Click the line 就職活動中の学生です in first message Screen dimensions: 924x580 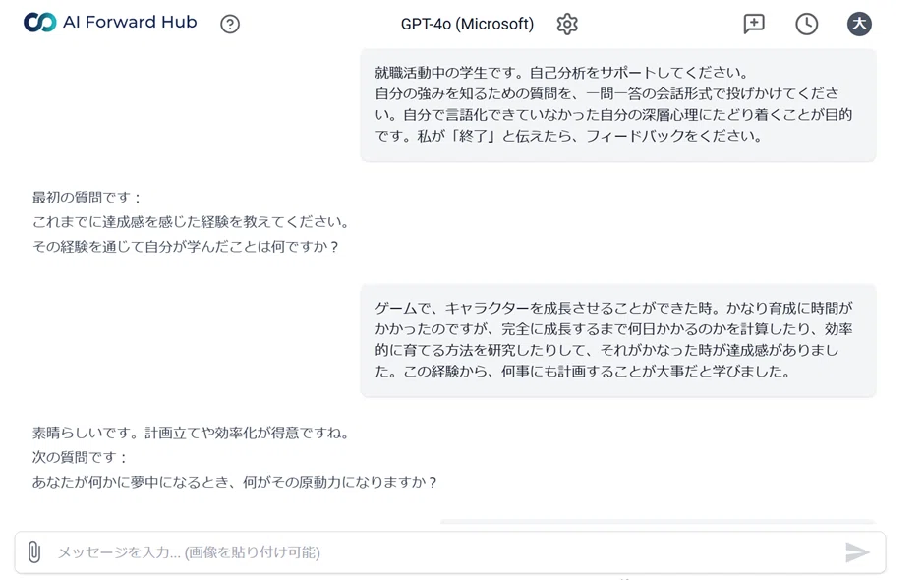(x=561, y=73)
